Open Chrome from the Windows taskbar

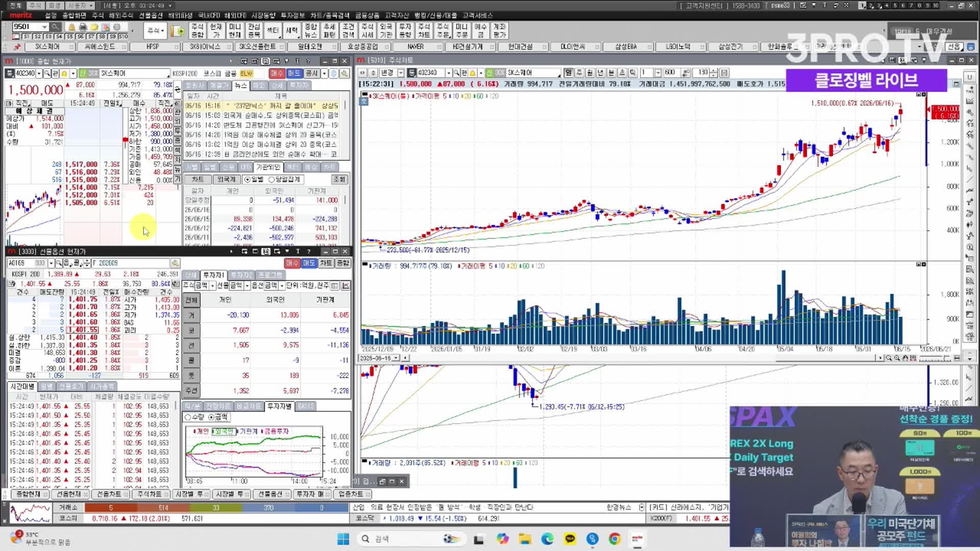click(615, 539)
